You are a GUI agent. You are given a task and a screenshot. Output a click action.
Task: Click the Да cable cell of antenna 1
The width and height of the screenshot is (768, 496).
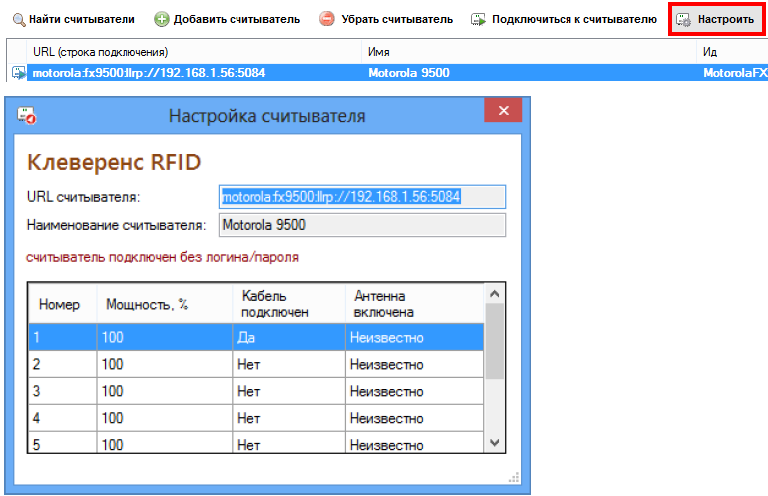pyautogui.click(x=289, y=337)
